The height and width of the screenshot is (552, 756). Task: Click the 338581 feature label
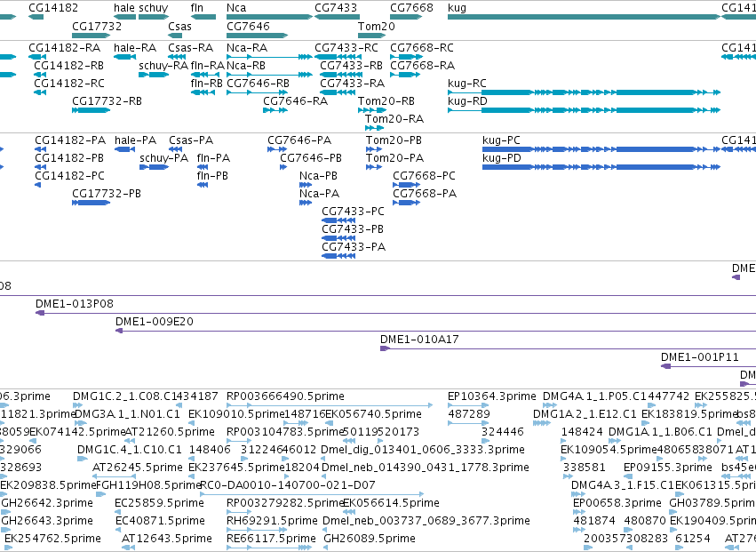(x=583, y=467)
